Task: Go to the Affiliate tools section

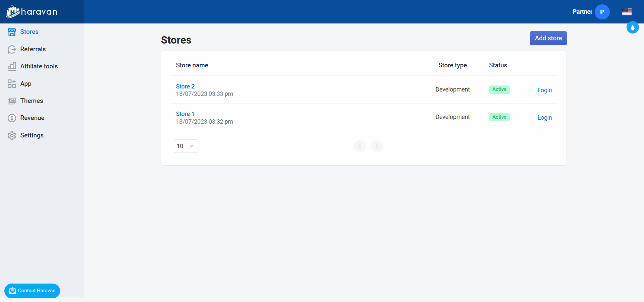Action: point(39,66)
